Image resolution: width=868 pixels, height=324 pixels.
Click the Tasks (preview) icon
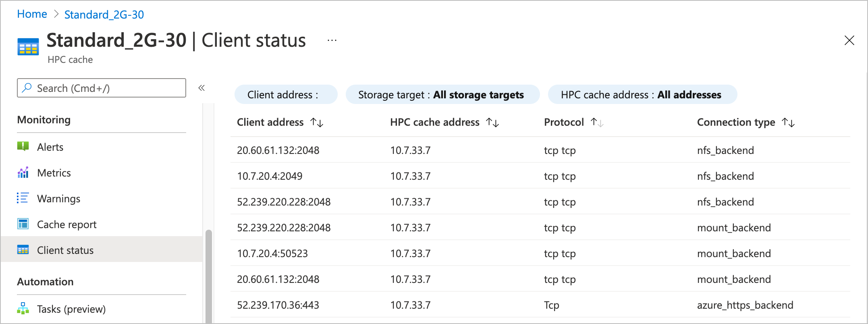23,309
